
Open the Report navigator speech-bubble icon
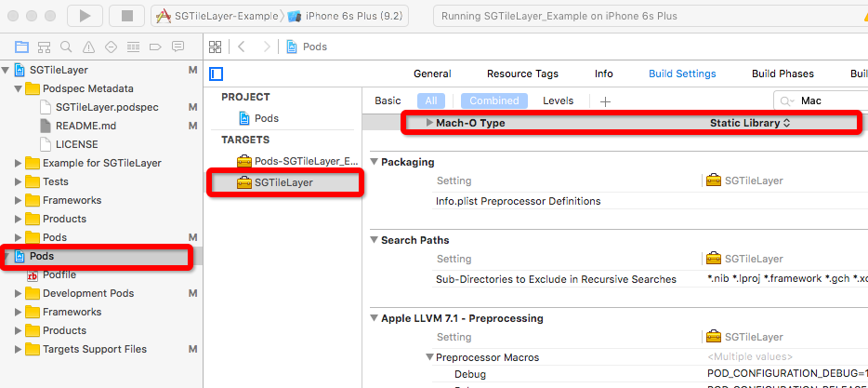pos(178,47)
